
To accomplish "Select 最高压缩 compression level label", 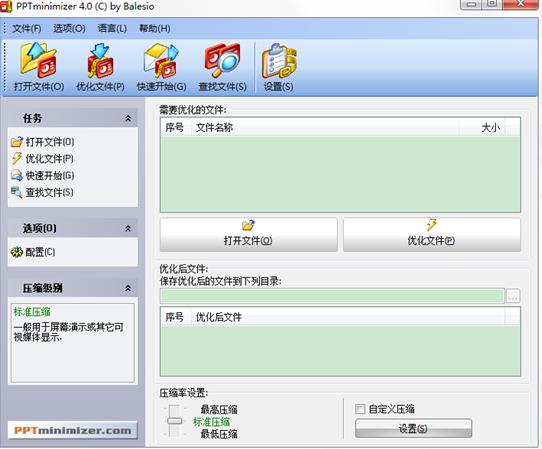I will point(219,410).
